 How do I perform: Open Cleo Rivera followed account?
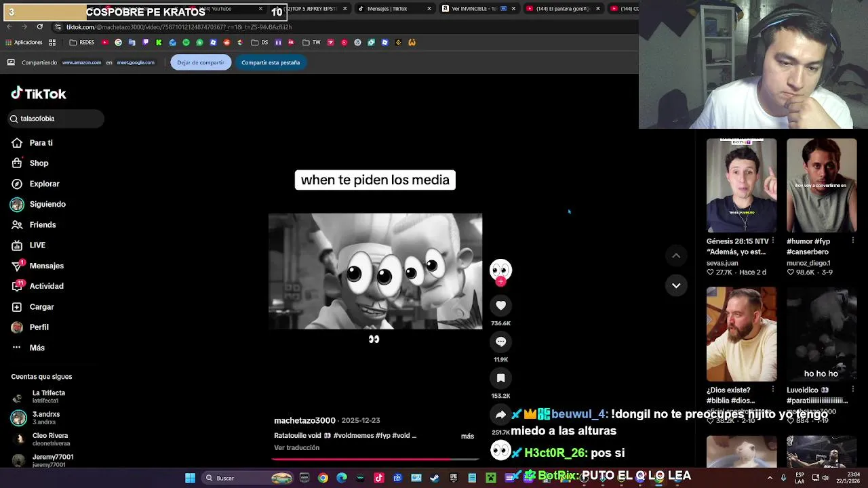point(41,439)
